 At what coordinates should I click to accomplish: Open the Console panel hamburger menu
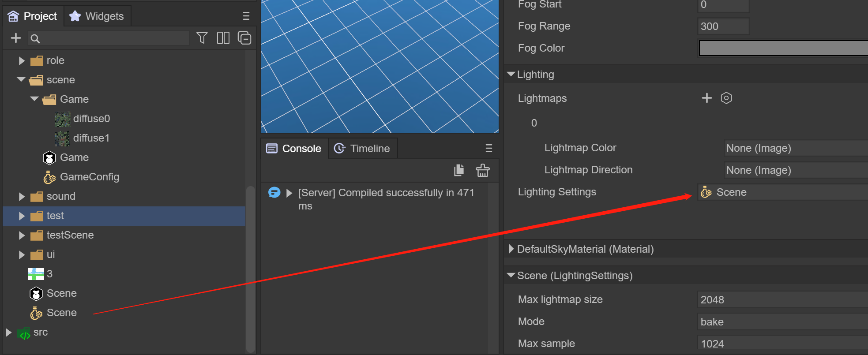[488, 149]
